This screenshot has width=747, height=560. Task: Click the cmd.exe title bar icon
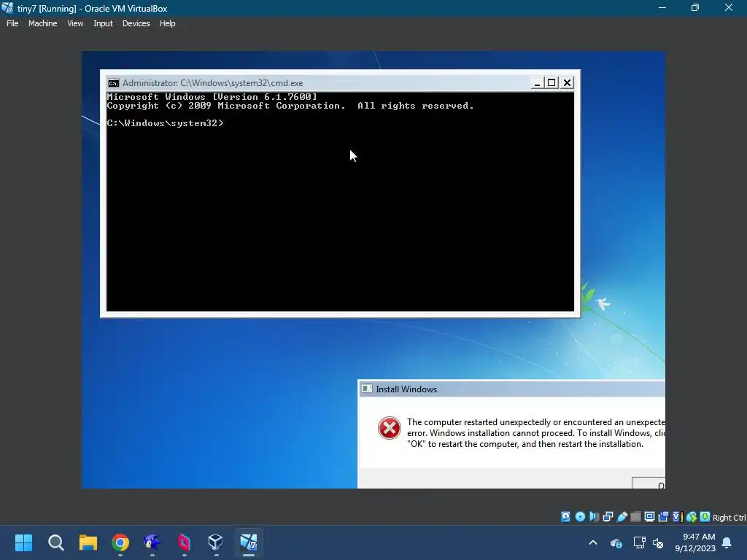113,83
